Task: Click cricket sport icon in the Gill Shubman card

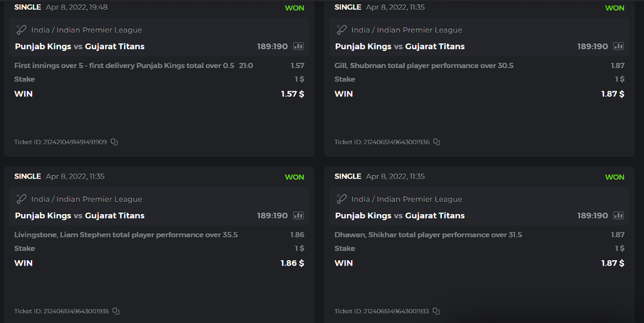Action: pyautogui.click(x=342, y=30)
